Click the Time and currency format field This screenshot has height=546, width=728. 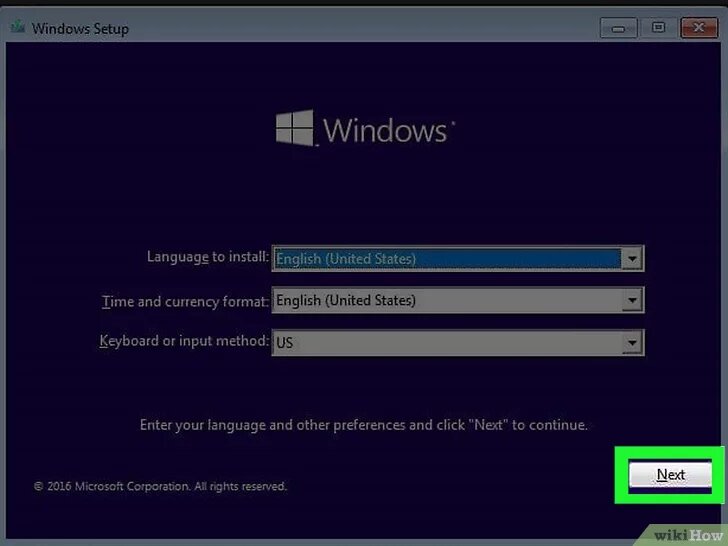coord(458,300)
